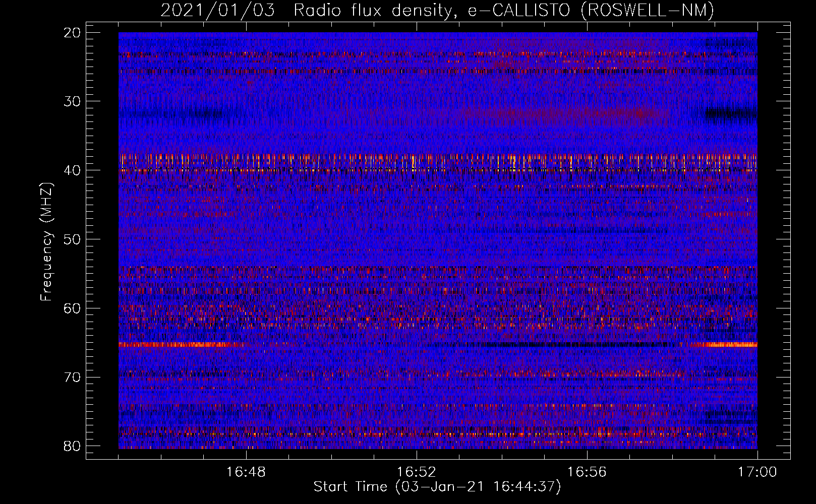Click the 30 MHz frequency tick label
Viewport: 816px width, 504px height.
(72, 101)
